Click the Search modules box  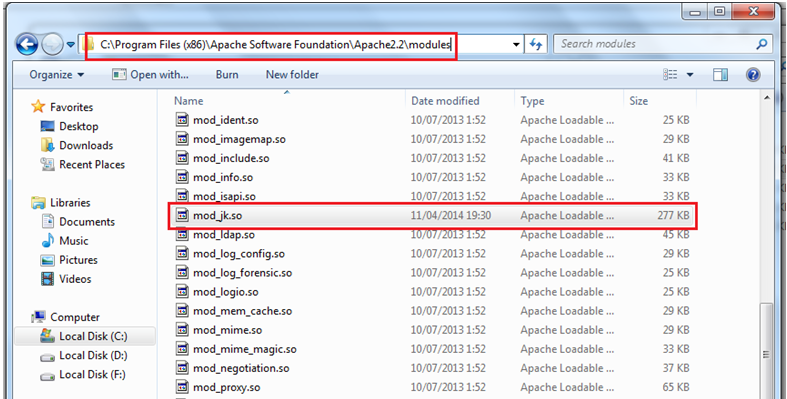pos(663,44)
